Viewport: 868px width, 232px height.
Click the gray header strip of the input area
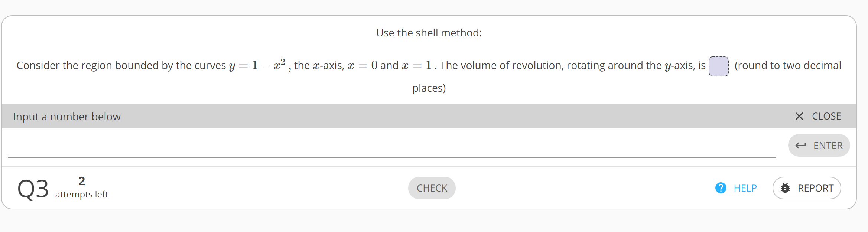click(409, 116)
